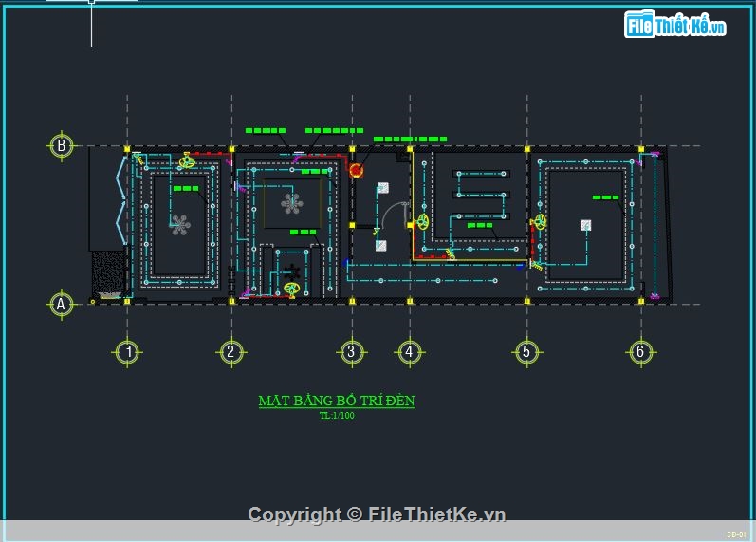Select yellow fan symbol near wall A, axes 2-3
Image resolution: width=756 pixels, height=542 pixels.
point(292,289)
